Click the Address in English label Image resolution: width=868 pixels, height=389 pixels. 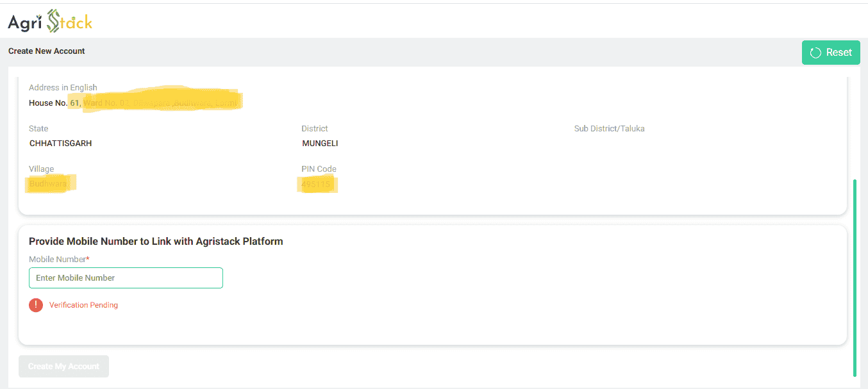pyautogui.click(x=63, y=88)
